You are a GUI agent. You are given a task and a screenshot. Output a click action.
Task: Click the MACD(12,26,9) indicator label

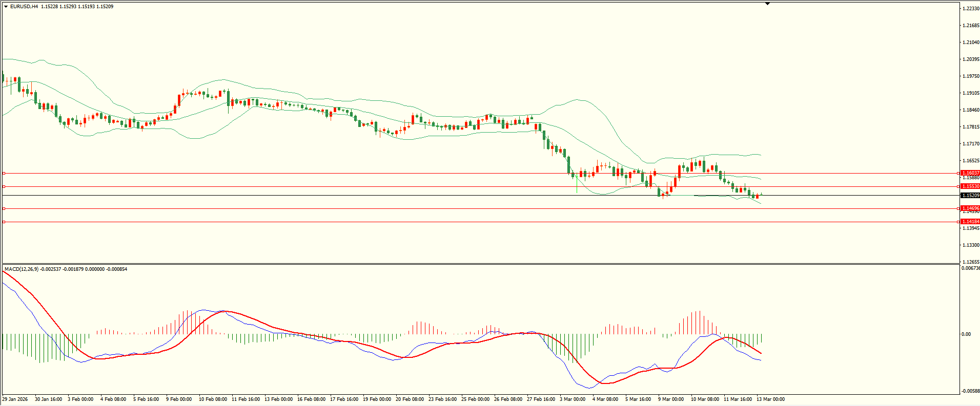click(x=22, y=269)
